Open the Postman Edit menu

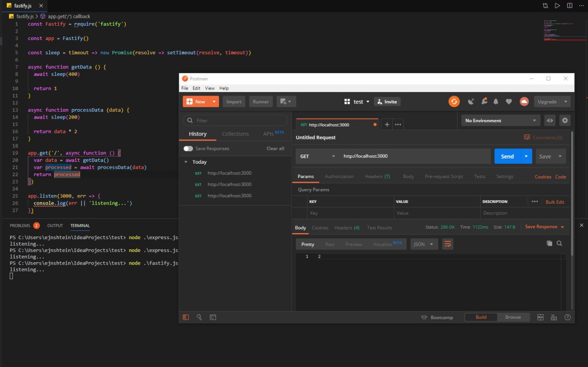tap(197, 88)
